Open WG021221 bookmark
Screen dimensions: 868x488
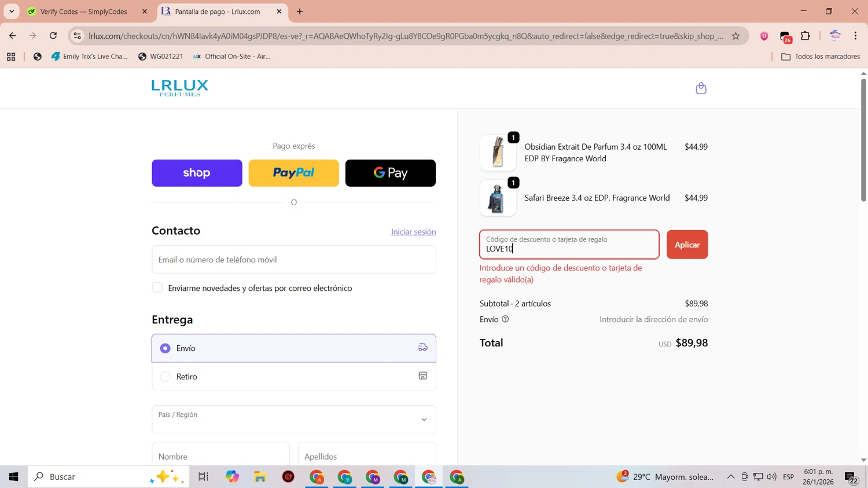point(161,57)
